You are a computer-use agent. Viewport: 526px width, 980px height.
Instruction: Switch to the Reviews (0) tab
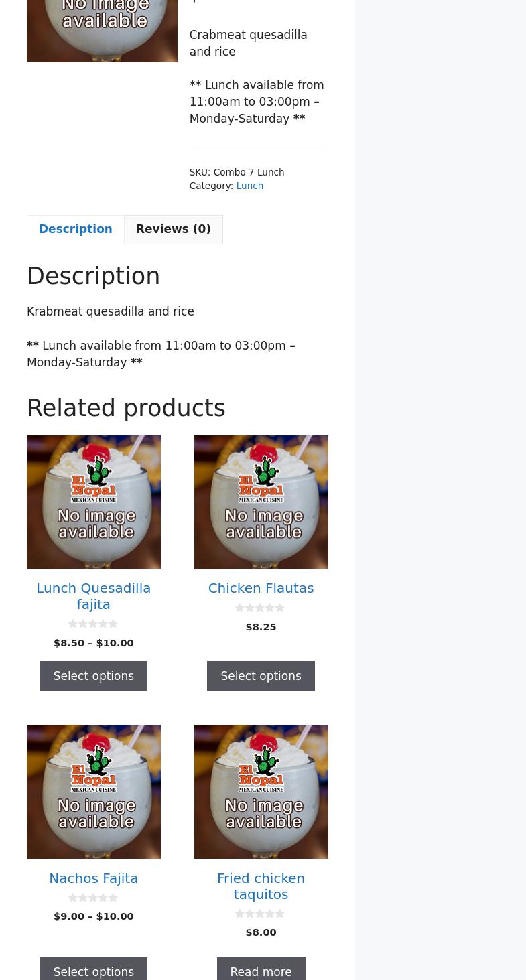tap(173, 229)
